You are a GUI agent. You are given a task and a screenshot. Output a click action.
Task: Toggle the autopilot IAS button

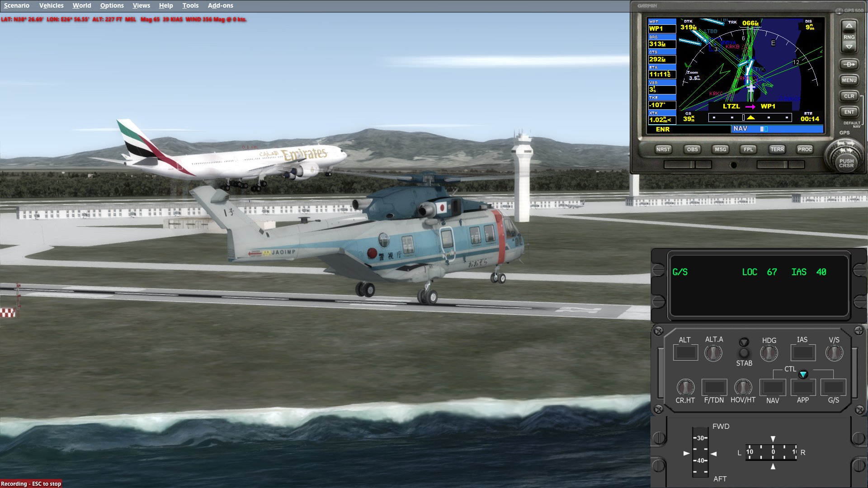(803, 352)
